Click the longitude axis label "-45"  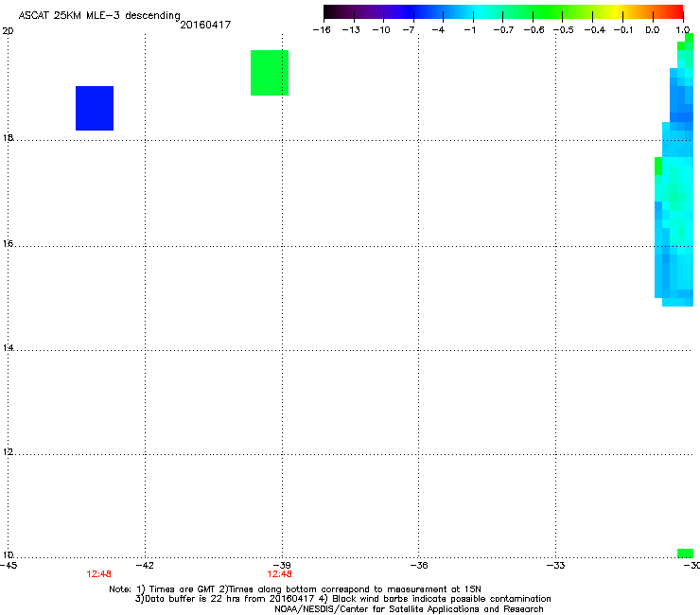9,566
